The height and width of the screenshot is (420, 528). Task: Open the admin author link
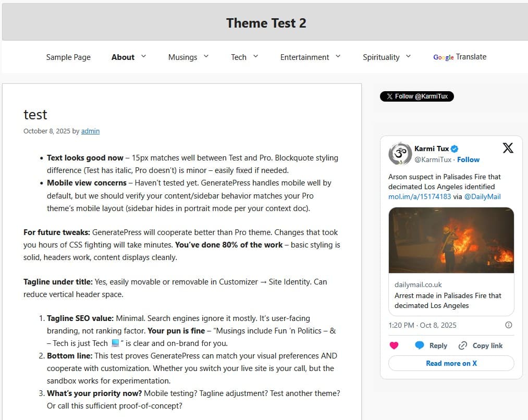click(90, 131)
